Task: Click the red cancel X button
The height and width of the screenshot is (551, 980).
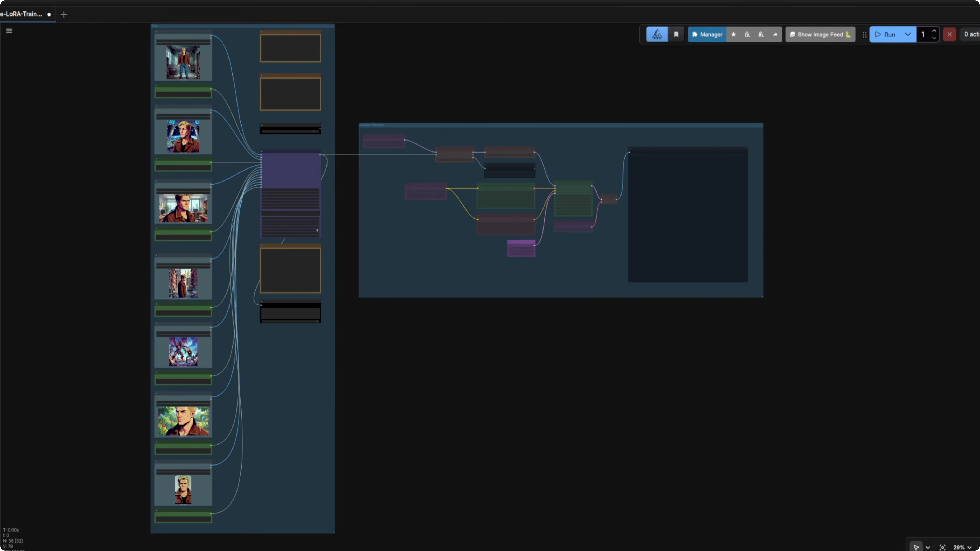Action: (950, 35)
